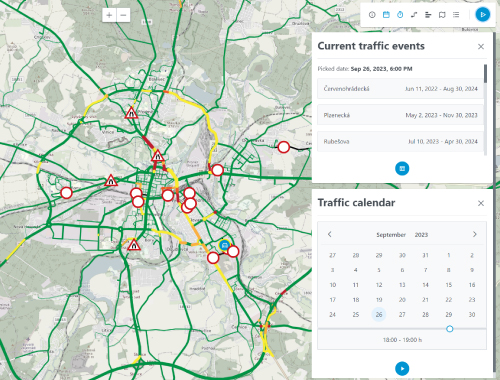
Task: Open the list view icon in toolbar
Action: (456, 15)
